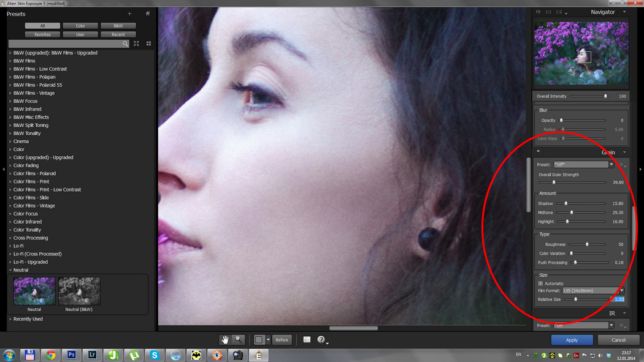Screen dimensions: 644x362
Task: Click the preview split layout square icon
Action: tap(259, 340)
